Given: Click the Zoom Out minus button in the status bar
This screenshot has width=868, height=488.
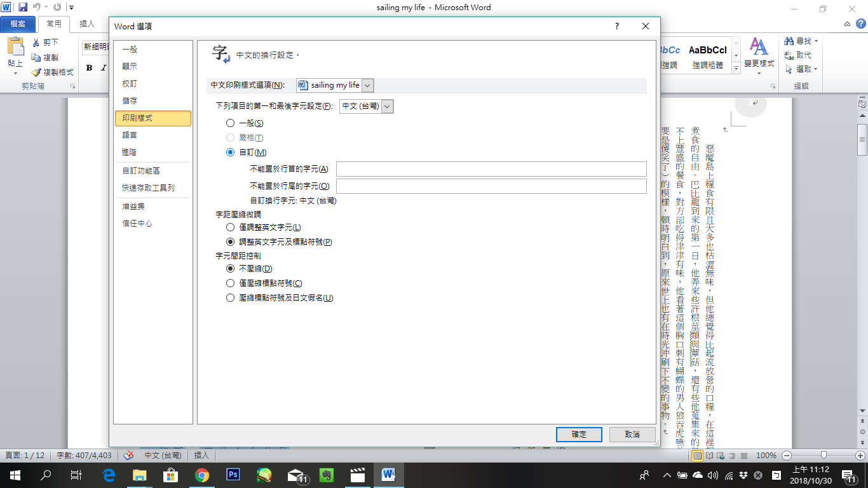Looking at the screenshot, I should 787,456.
